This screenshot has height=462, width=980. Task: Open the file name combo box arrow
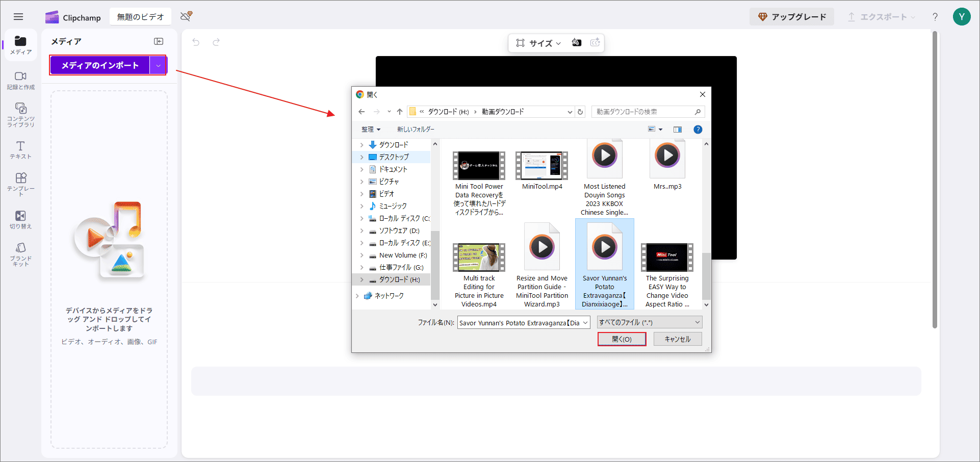(585, 322)
